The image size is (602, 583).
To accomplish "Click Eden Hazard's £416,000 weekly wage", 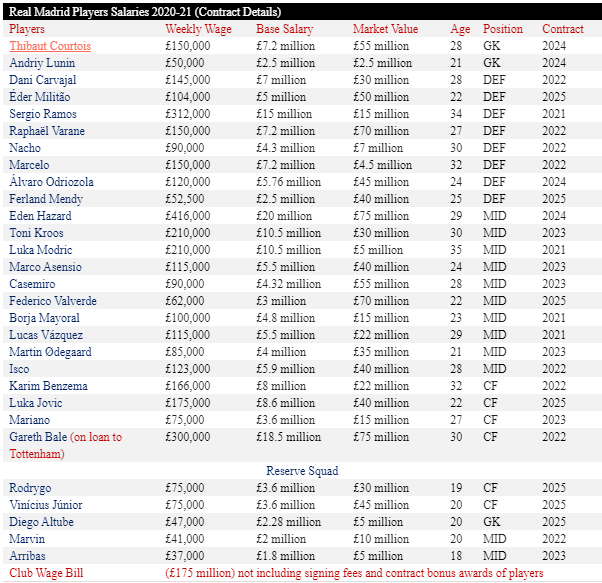I will (x=188, y=216).
